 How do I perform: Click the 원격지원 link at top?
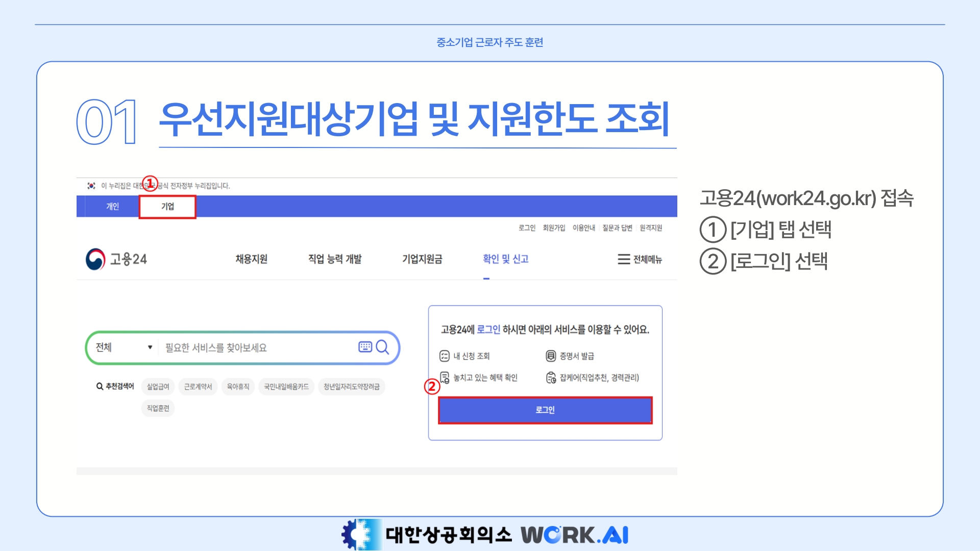[x=651, y=228]
